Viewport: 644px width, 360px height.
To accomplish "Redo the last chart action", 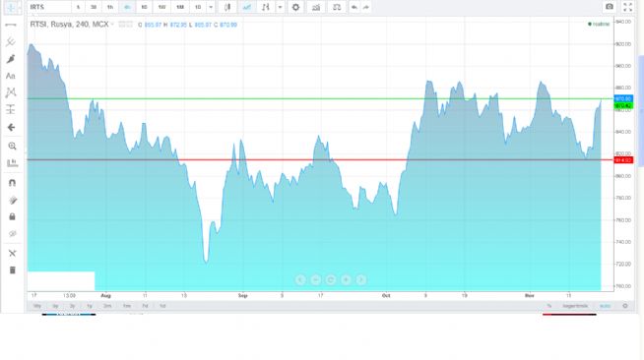I will click(x=366, y=8).
